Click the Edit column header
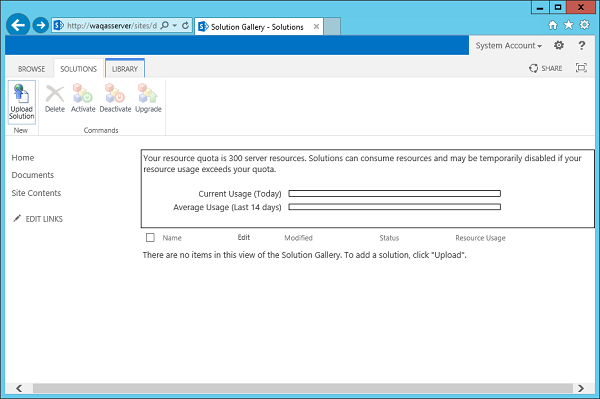This screenshot has height=399, width=600. pos(243,238)
